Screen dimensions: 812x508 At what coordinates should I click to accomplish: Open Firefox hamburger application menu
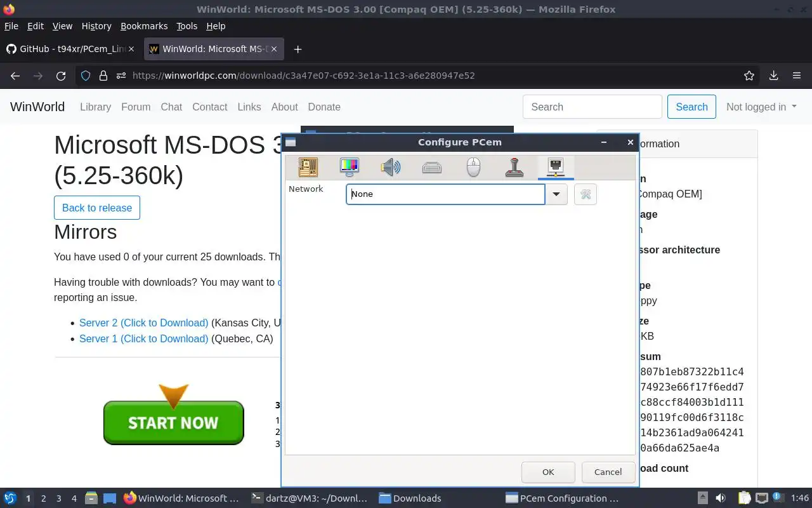(797, 76)
